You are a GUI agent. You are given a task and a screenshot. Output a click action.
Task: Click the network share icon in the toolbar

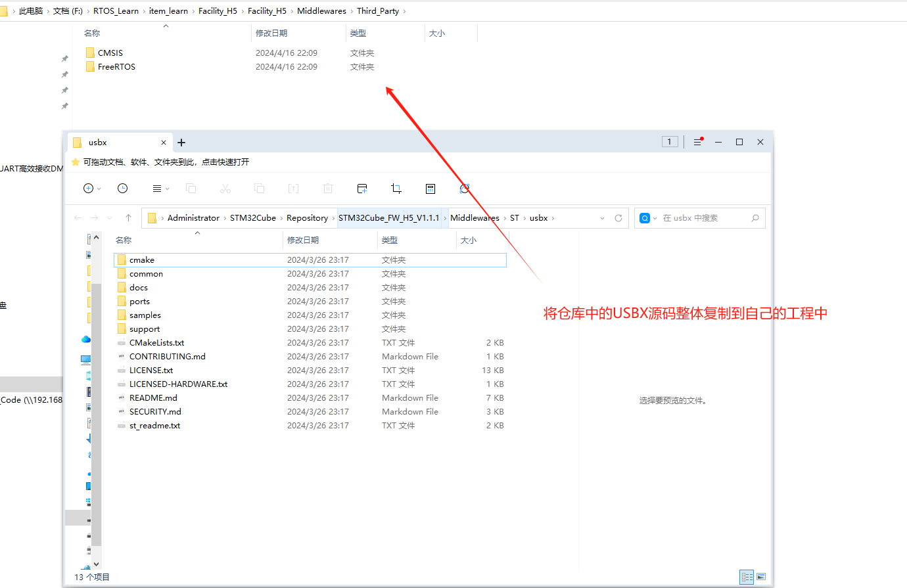[465, 189]
